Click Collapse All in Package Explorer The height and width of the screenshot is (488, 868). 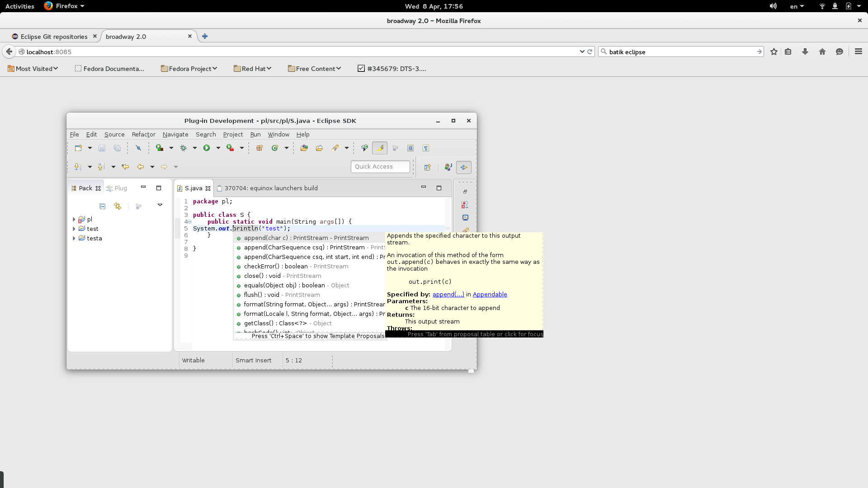pyautogui.click(x=103, y=206)
